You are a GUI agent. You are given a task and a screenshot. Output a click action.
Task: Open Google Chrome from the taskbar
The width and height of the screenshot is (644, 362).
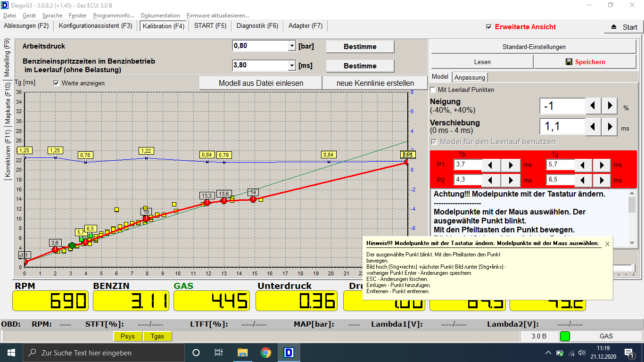(266, 353)
